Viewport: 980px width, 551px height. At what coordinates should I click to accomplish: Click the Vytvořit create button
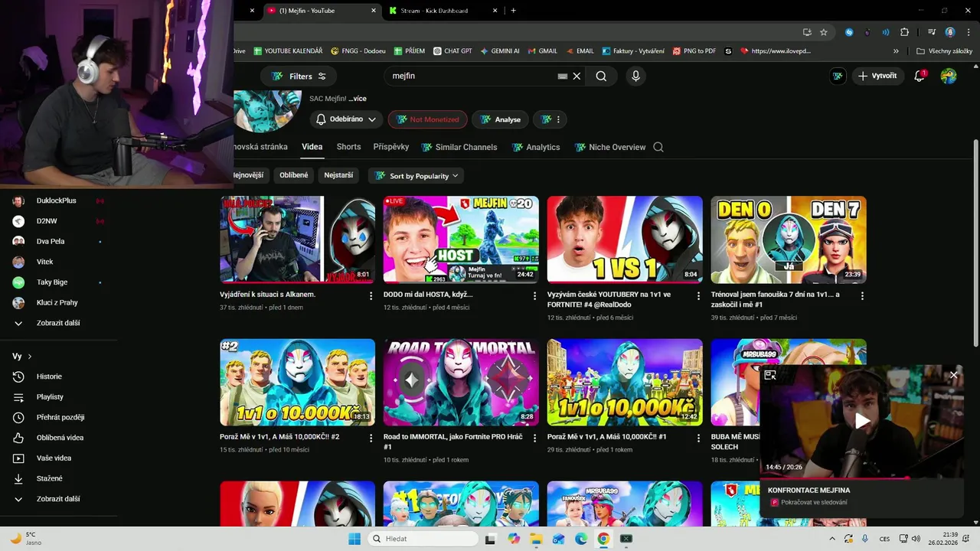pyautogui.click(x=877, y=76)
